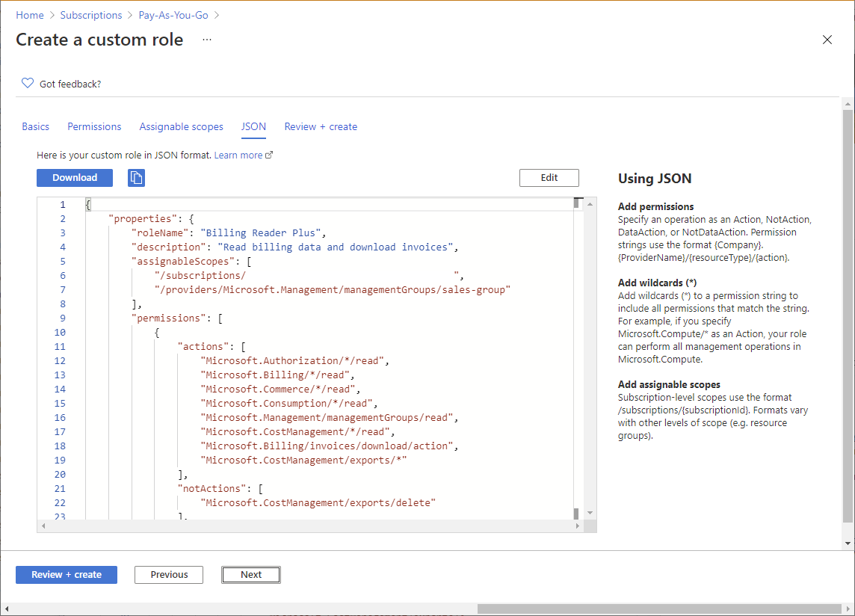Screen dimensions: 855x616
Task: Click the external link icon after Learn more
Action: click(x=270, y=155)
